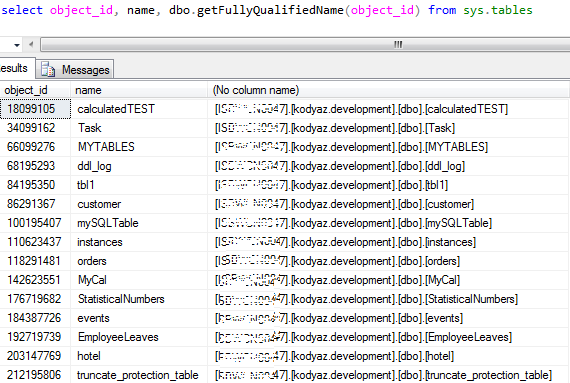570x383 pixels.
Task: Select qualified name ending [dbo].[StatisticalNumbers]
Action: (x=389, y=299)
